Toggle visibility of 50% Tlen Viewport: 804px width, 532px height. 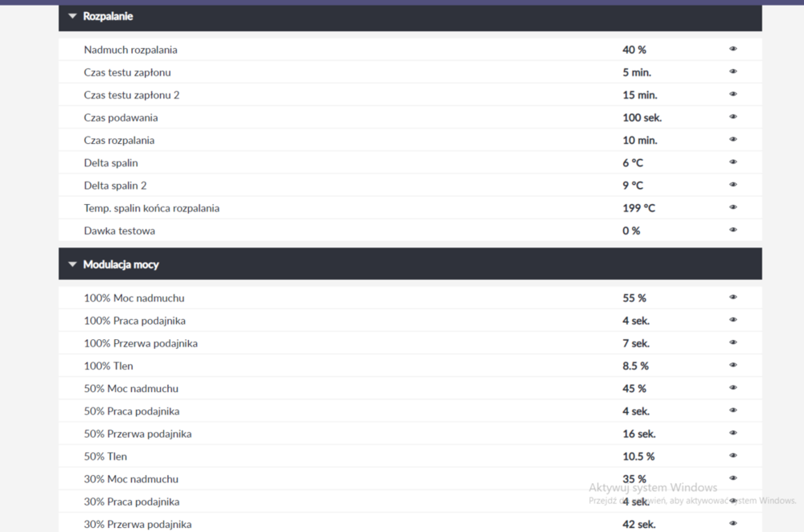click(x=732, y=456)
